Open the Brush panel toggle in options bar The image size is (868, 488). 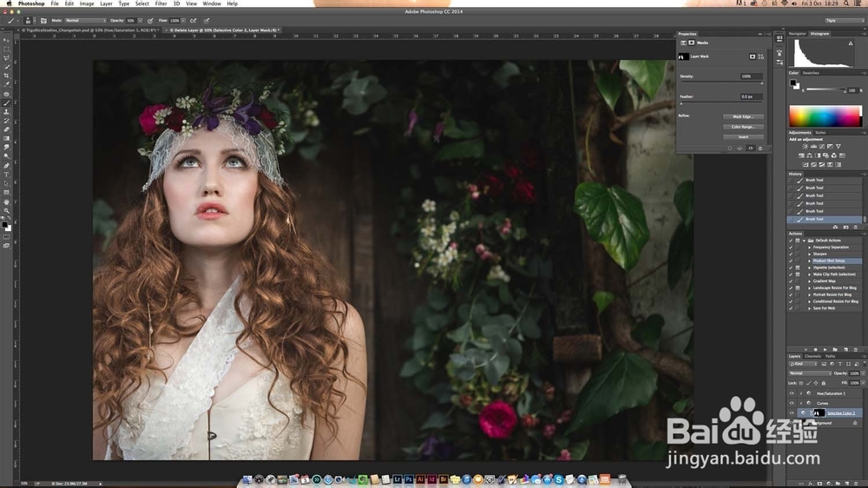pos(43,21)
